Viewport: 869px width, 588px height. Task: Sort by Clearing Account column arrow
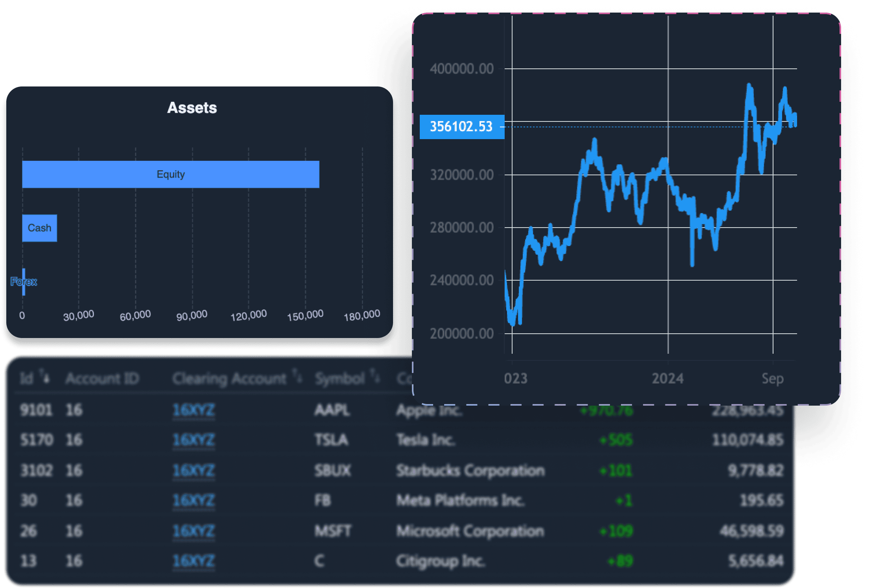click(x=297, y=376)
